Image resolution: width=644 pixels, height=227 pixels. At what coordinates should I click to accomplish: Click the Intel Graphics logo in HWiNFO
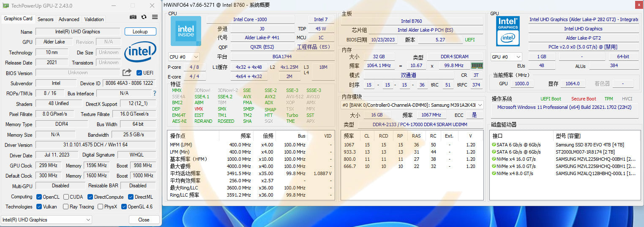tap(508, 32)
